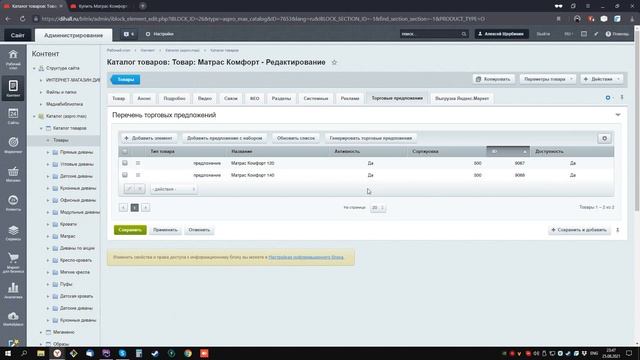Viewport: 640px width, 360px height.
Task: Click the edit pencil icon below table
Action: click(129, 189)
